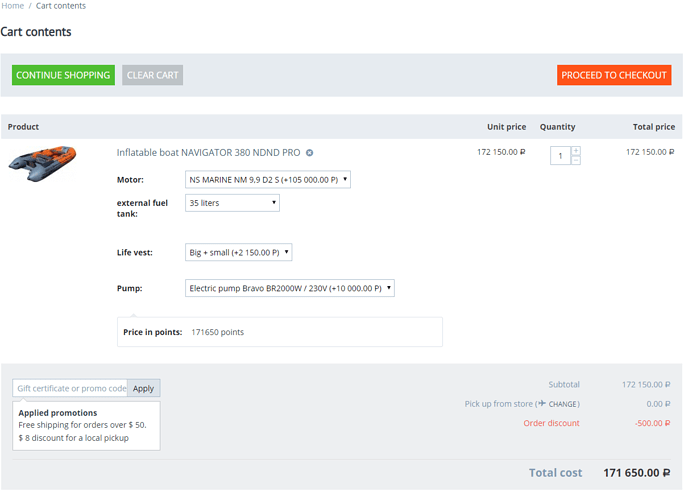The height and width of the screenshot is (500, 684).
Task: Open the Life vest dropdown
Action: click(x=239, y=253)
